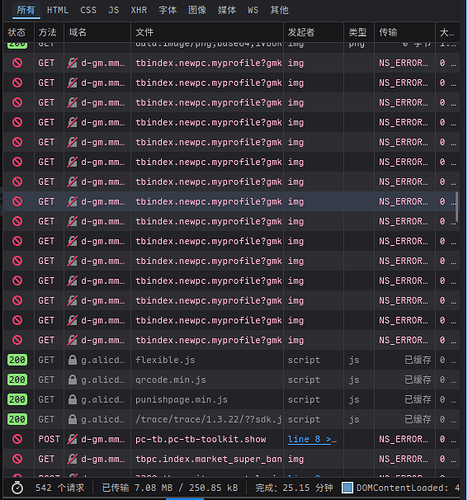Image resolution: width=467 pixels, height=500 pixels.
Task: Filter requests by 字体 (fonts)
Action: tap(168, 10)
